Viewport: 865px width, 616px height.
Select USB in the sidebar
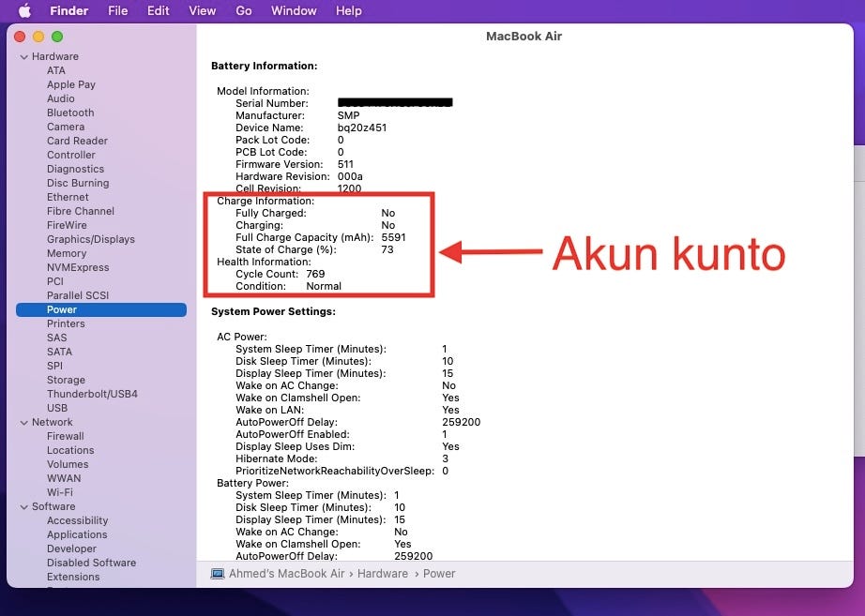click(x=57, y=408)
